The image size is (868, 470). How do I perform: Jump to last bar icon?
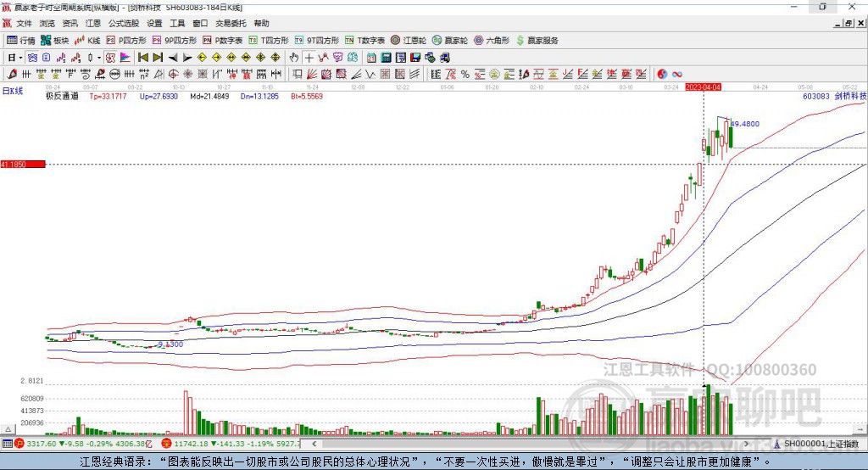(158, 58)
